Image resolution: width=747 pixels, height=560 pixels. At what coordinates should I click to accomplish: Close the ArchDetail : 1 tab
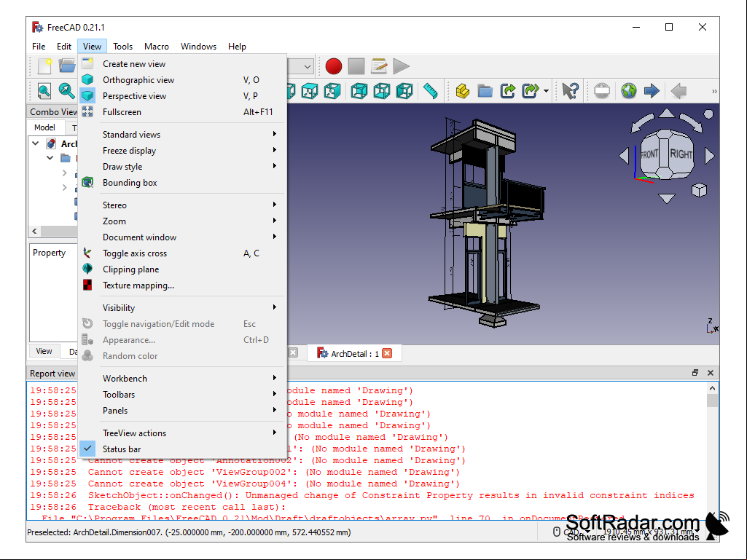tap(387, 353)
